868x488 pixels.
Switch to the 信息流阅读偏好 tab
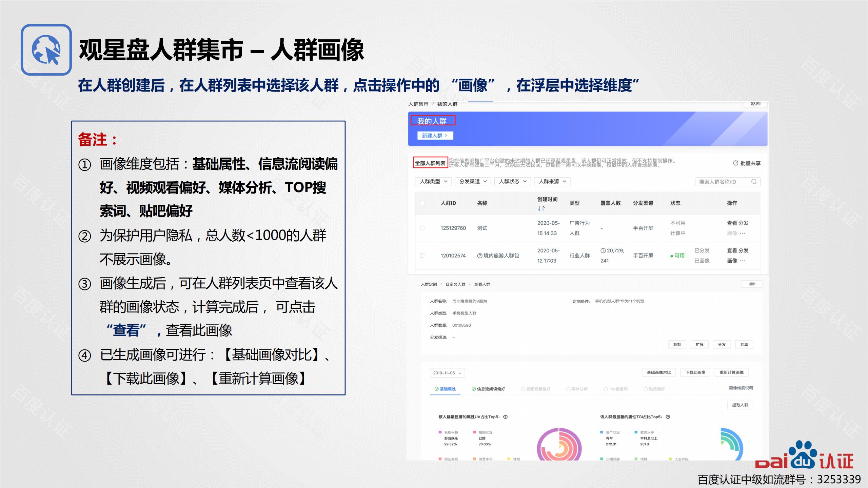[488, 389]
